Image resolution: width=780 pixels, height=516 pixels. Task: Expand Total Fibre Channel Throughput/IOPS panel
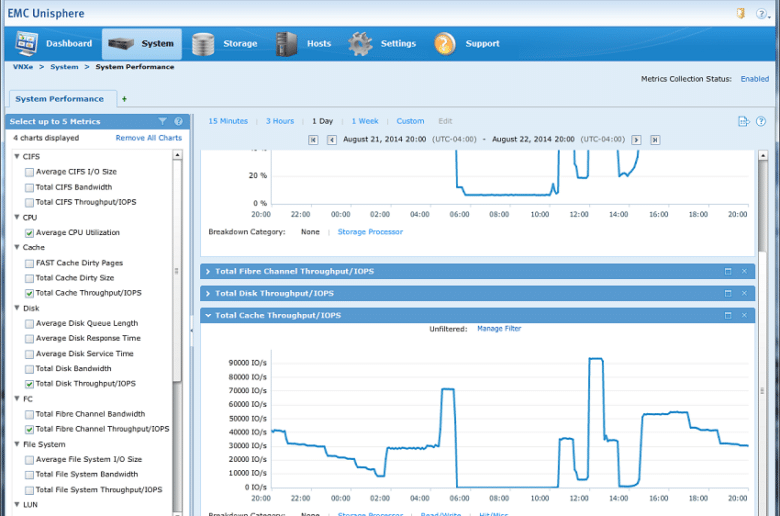pos(208,272)
